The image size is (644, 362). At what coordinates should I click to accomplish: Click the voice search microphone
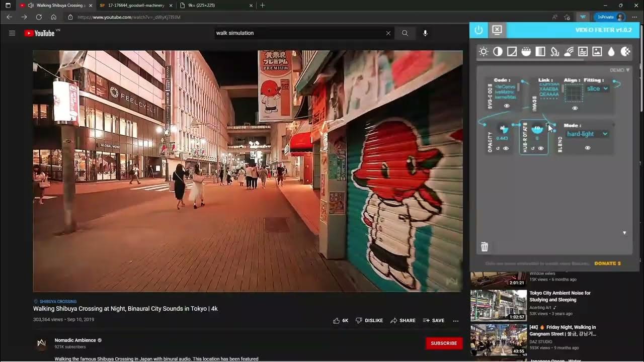pos(425,33)
